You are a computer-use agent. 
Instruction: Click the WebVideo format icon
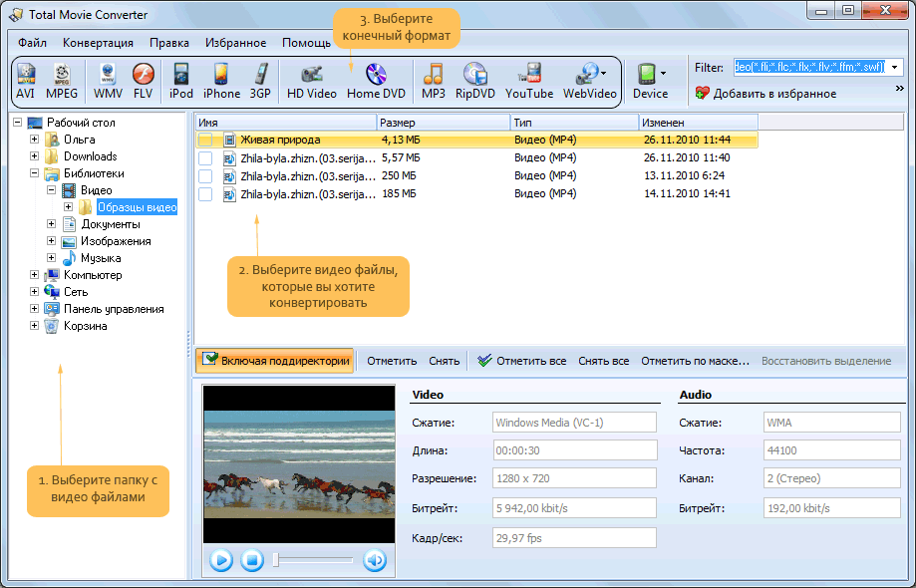[586, 75]
